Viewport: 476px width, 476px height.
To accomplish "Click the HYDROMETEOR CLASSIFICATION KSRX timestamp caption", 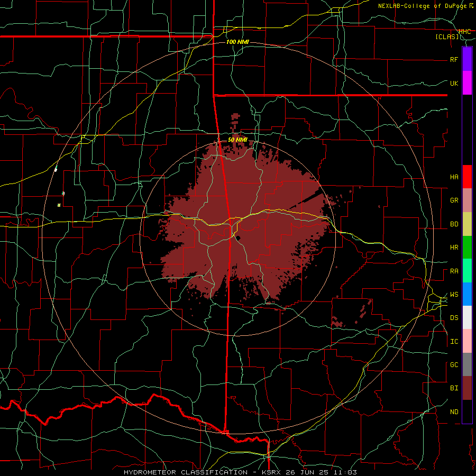I will 240,472.
